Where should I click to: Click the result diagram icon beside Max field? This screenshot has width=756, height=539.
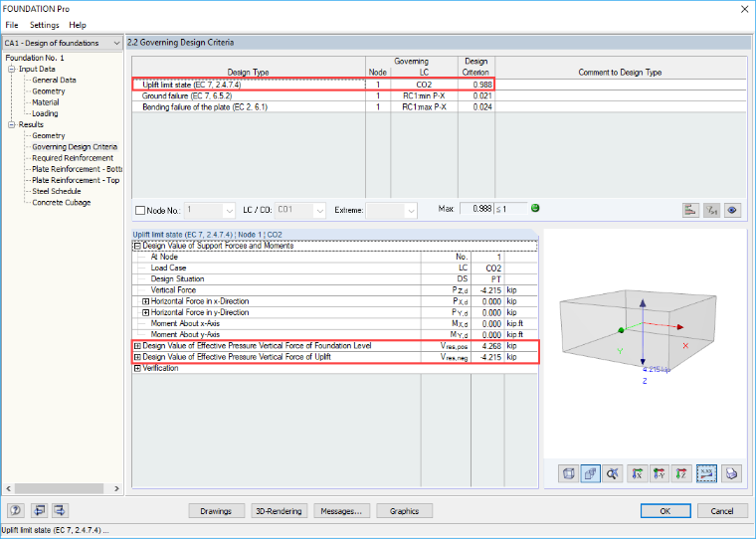690,210
